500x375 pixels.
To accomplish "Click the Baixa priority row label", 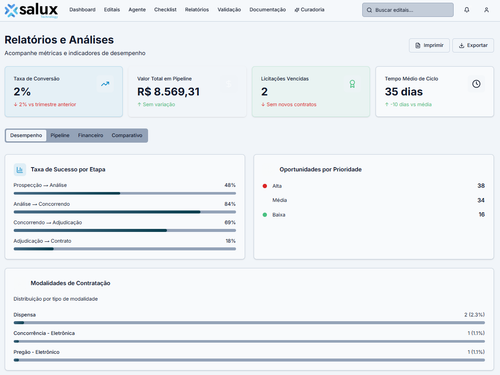I will click(x=279, y=215).
